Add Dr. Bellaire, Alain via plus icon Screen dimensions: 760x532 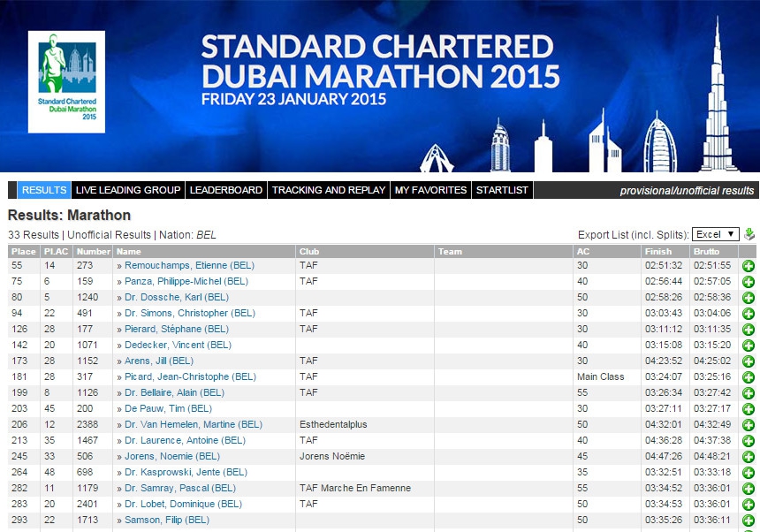749,393
